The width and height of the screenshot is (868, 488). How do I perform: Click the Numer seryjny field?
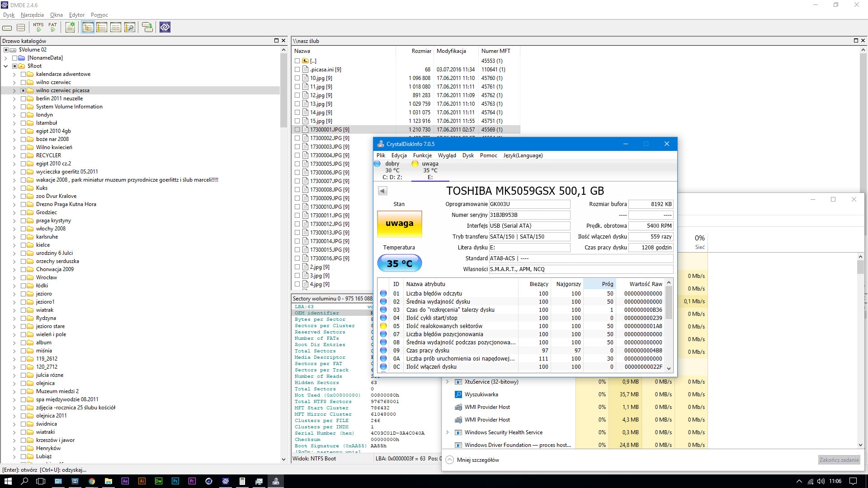pos(529,215)
